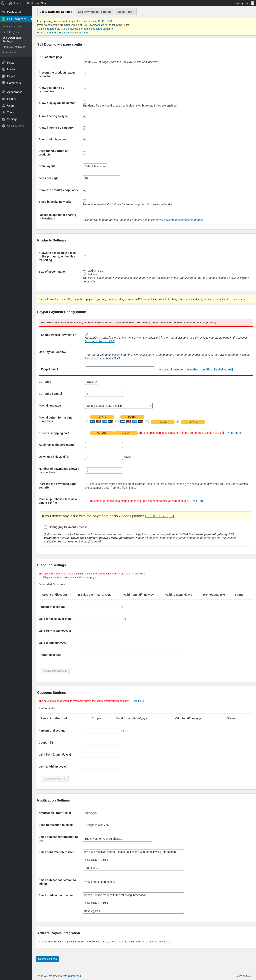Open the Appearance brush icon
This screenshot has height=980, width=256.
(x=4, y=92)
